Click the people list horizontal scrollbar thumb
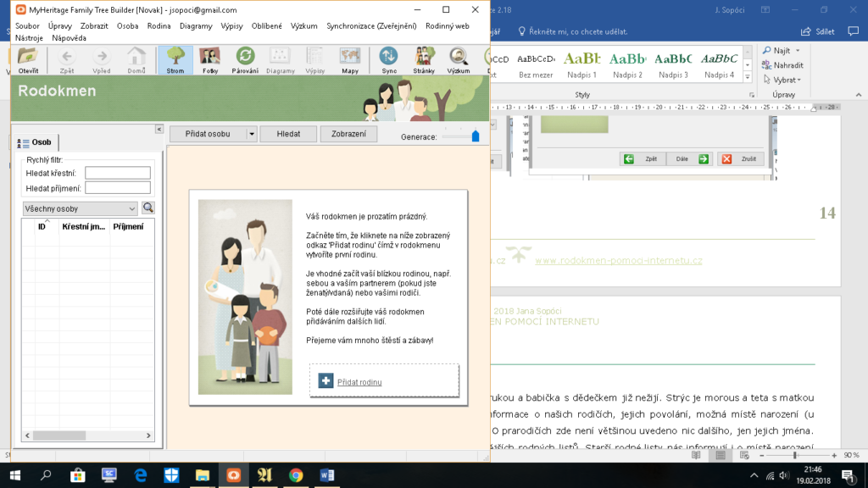Viewport: 868px width, 488px height. (x=59, y=435)
